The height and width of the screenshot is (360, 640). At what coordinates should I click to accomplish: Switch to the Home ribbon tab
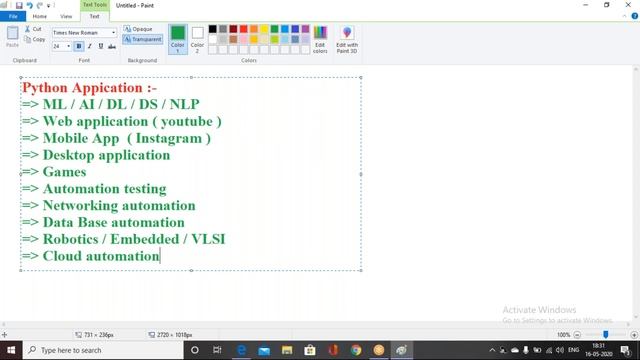click(x=40, y=16)
